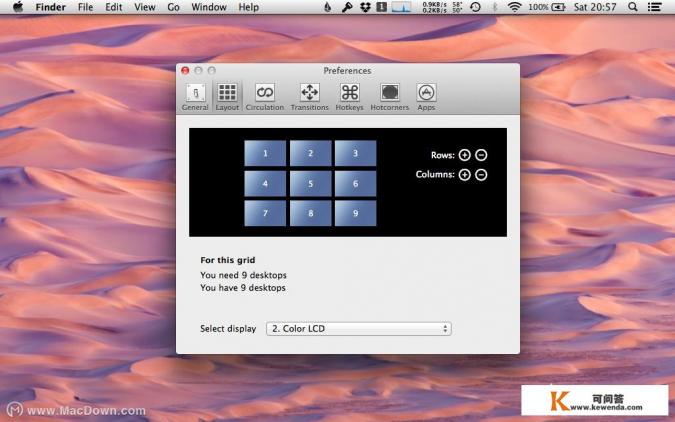Add a row with the Rows plus button
The image size is (675, 422).
[x=464, y=155]
